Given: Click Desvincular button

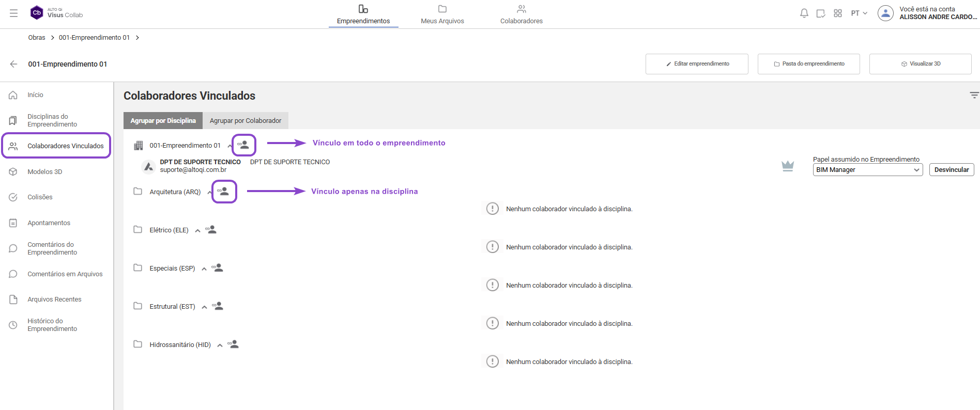Looking at the screenshot, I should pos(952,170).
